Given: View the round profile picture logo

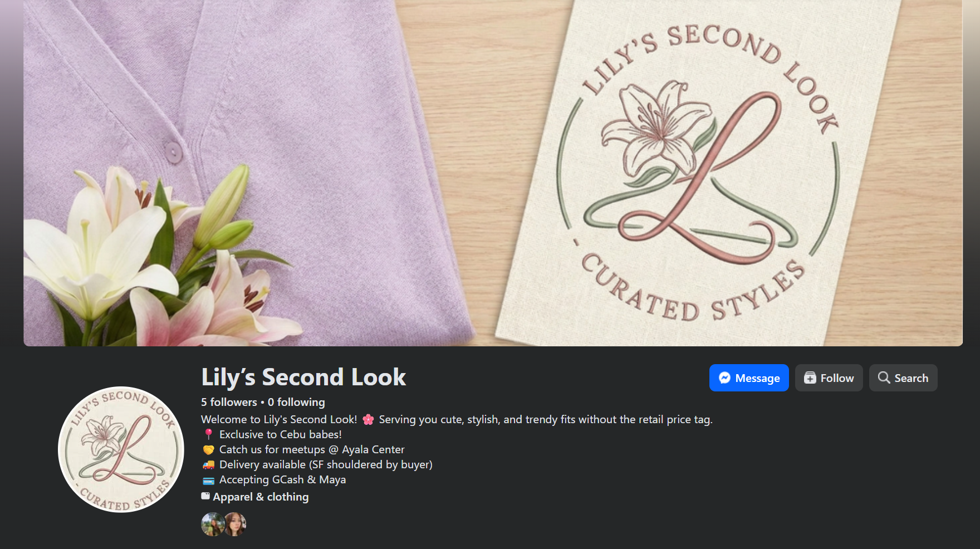Looking at the screenshot, I should tap(121, 449).
